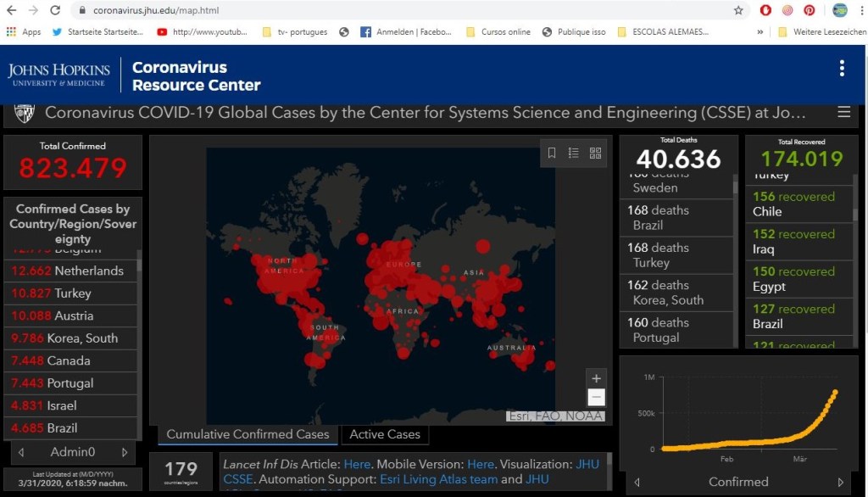Zoom in on the map with plus button
This screenshot has height=497, width=868.
pos(596,378)
